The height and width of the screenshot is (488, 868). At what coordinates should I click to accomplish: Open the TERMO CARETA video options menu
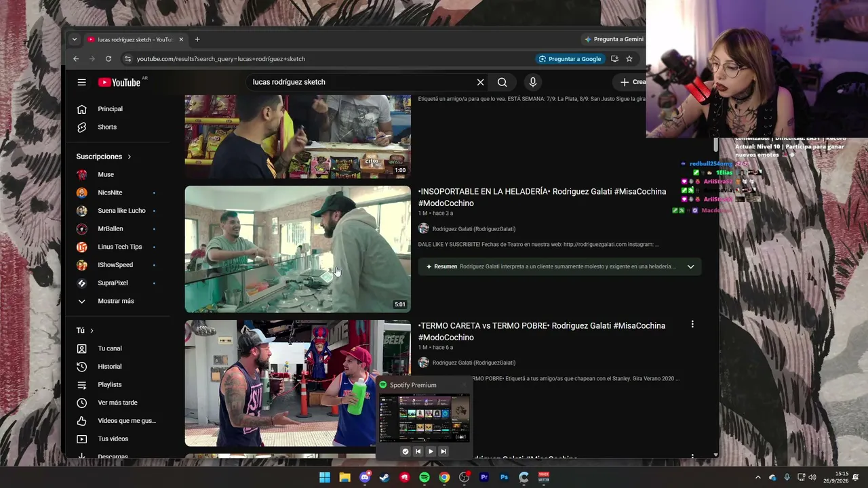coord(692,325)
